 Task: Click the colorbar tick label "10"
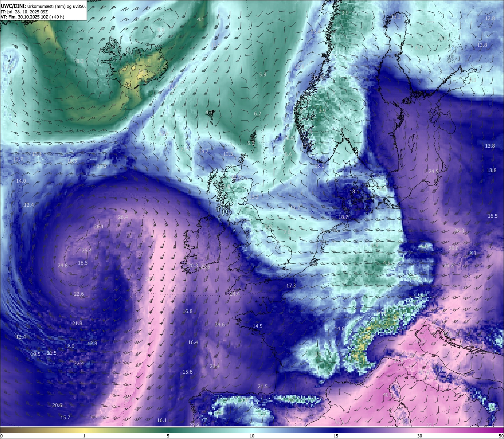point(252,436)
